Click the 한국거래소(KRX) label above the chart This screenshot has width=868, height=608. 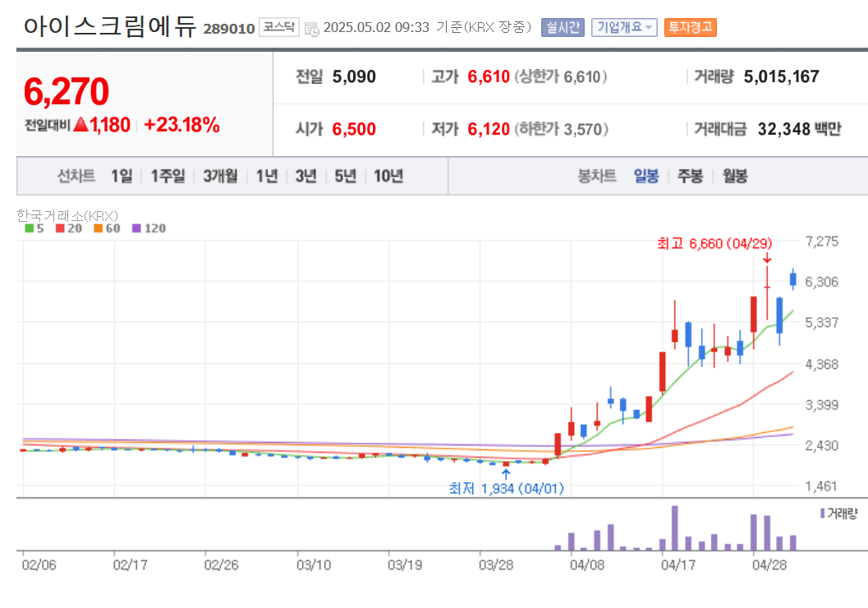point(67,215)
